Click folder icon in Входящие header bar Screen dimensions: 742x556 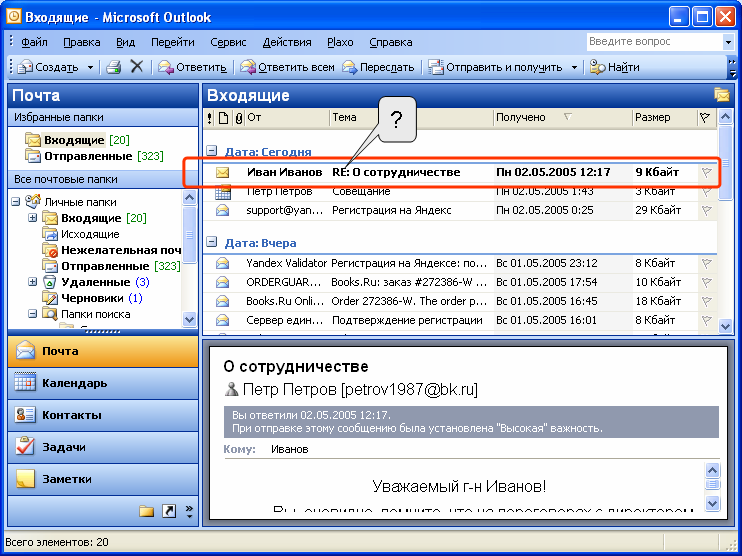[x=722, y=95]
